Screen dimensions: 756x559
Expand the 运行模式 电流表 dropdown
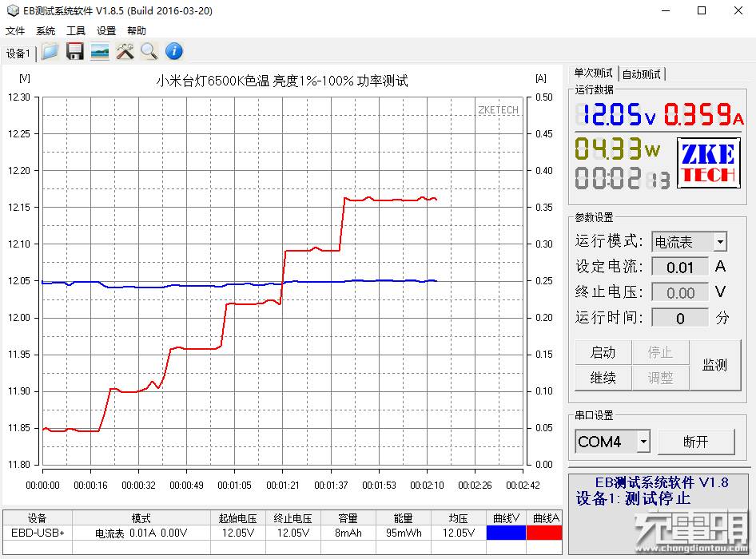(x=720, y=242)
